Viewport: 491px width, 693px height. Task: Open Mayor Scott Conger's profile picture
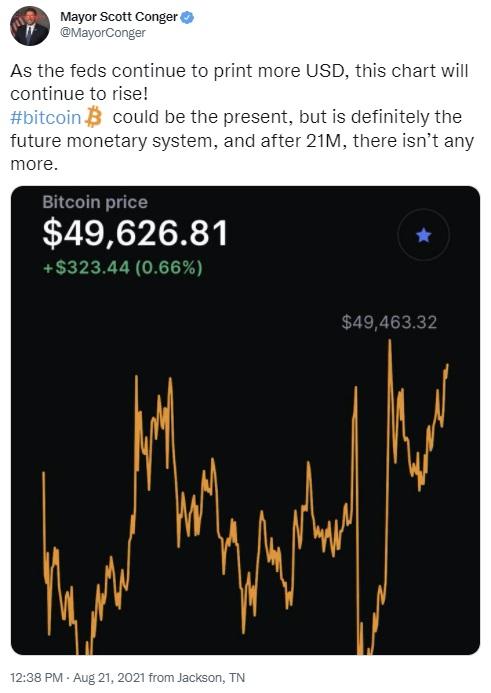click(x=30, y=26)
